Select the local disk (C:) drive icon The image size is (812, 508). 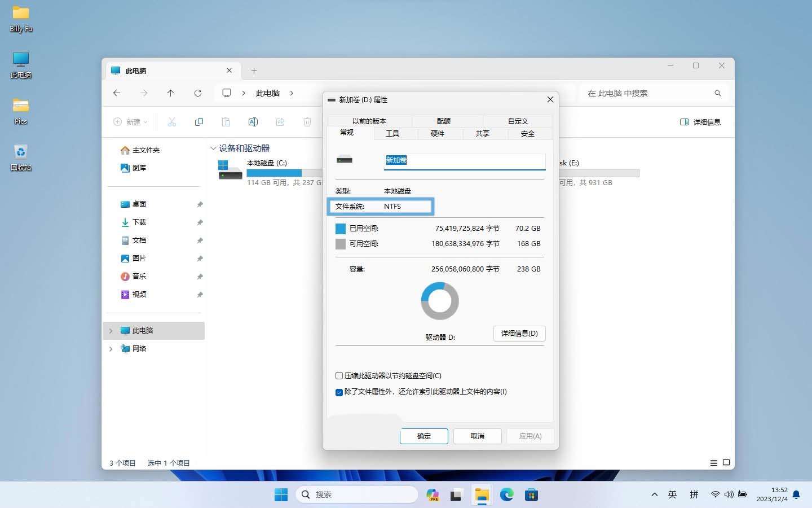[x=230, y=170]
